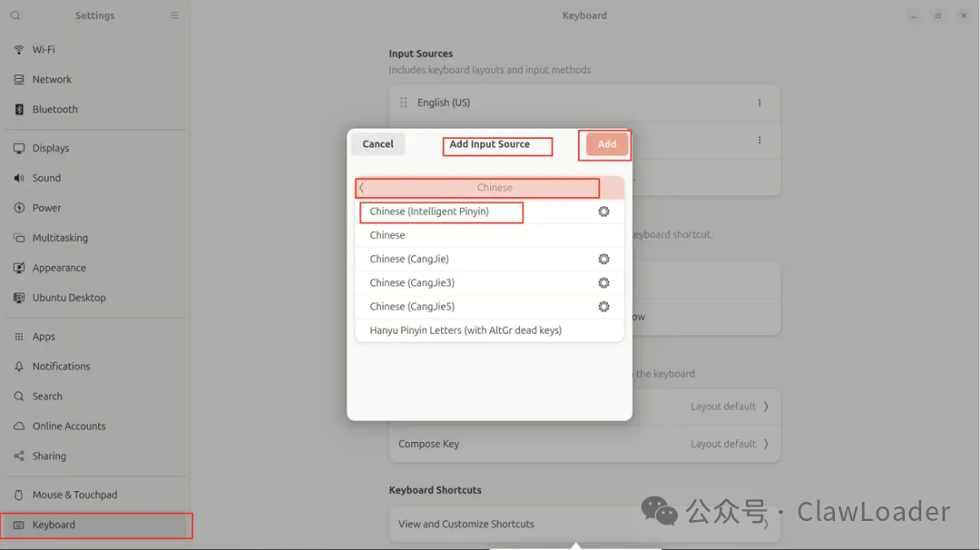Go back using the Chinese header chevron
This screenshot has height=550, width=980.
(361, 188)
